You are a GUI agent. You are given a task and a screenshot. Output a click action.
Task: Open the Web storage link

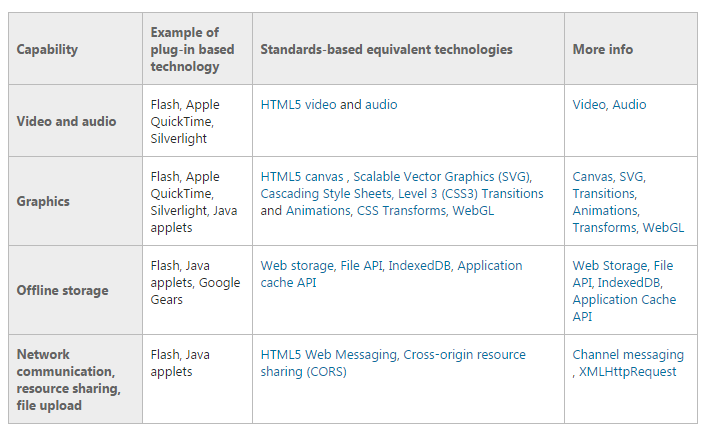(x=297, y=266)
